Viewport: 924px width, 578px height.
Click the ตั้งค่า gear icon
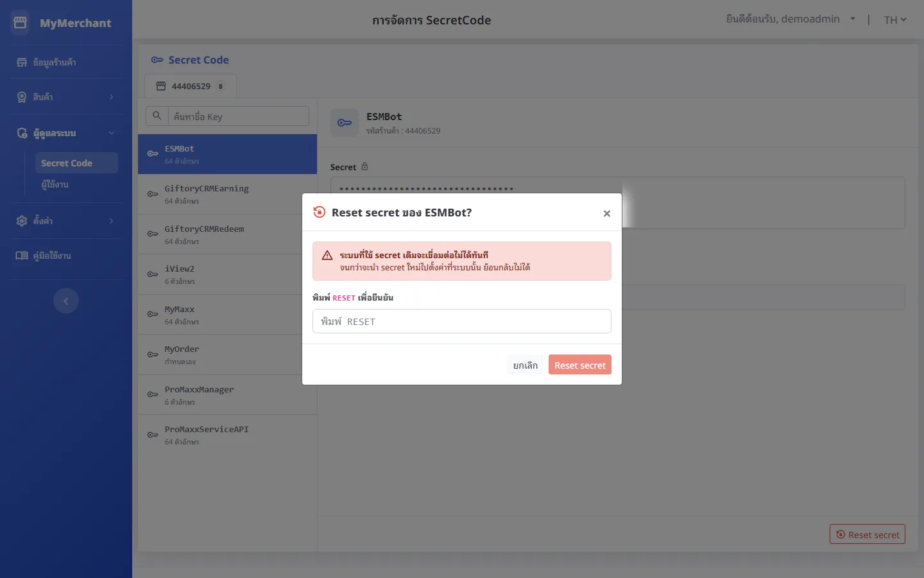pyautogui.click(x=22, y=221)
